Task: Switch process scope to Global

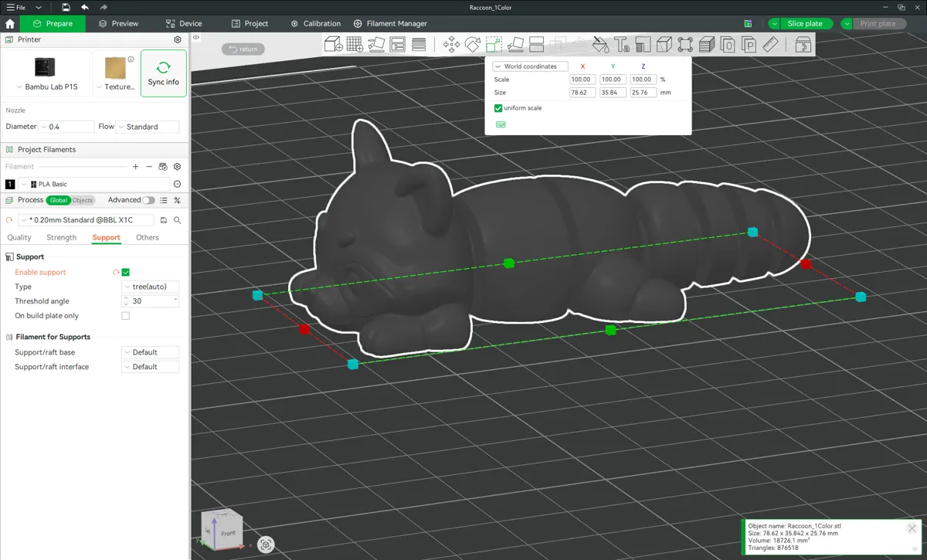Action: [59, 200]
